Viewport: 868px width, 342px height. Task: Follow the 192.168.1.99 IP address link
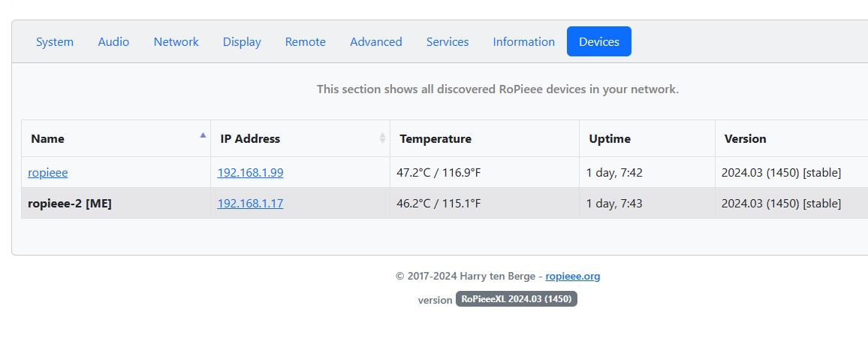pyautogui.click(x=250, y=172)
